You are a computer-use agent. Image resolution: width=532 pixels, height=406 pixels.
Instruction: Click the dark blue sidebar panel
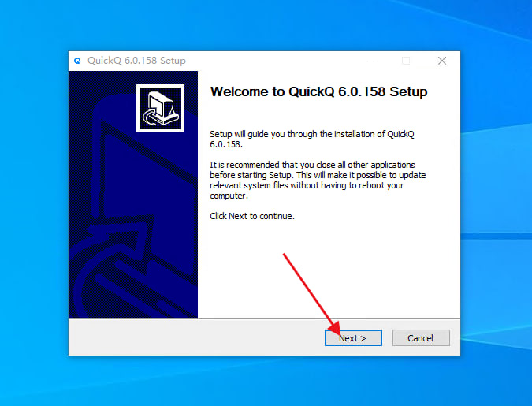133,195
